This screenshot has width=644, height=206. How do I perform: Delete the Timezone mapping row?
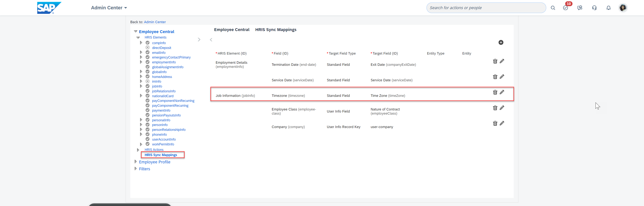pyautogui.click(x=495, y=92)
